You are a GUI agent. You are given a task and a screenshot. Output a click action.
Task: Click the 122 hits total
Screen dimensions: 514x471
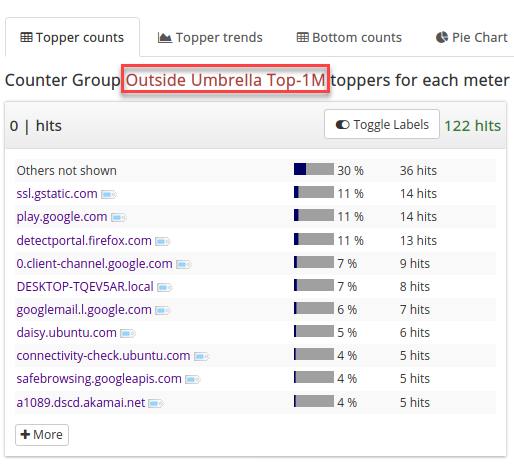click(x=473, y=126)
